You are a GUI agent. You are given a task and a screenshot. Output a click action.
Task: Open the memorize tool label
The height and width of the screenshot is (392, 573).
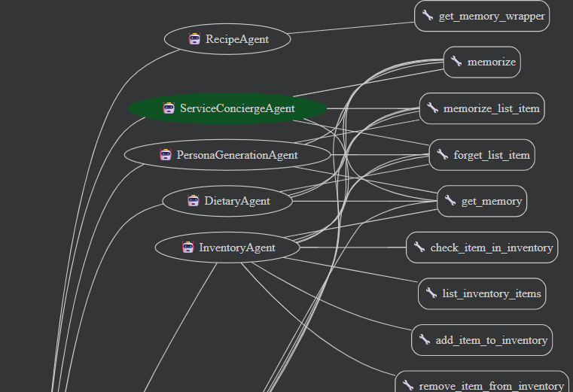point(492,62)
